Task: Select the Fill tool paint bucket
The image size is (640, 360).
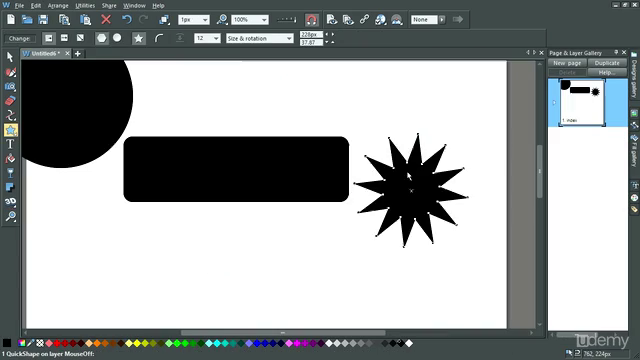Action: 10,158
